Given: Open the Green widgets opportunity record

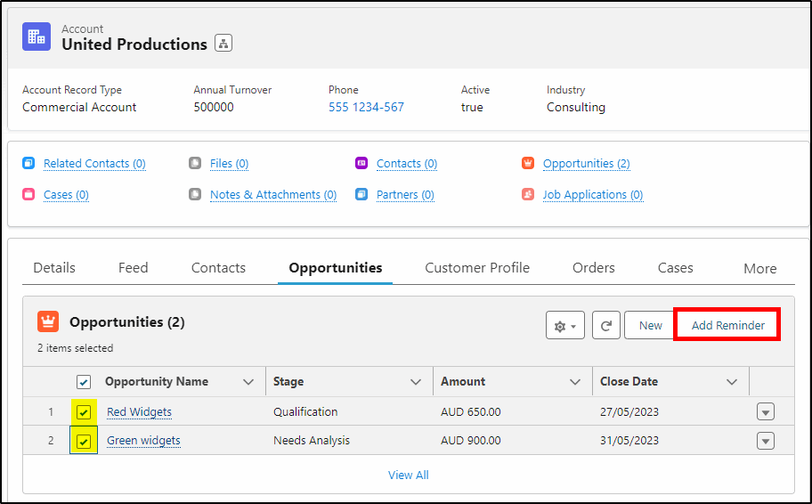Looking at the screenshot, I should point(143,441).
